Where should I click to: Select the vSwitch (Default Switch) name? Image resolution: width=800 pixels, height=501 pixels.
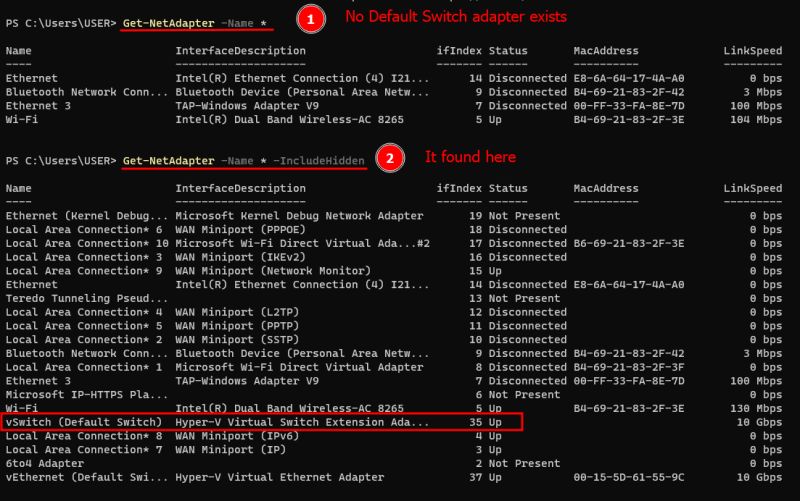pos(84,422)
